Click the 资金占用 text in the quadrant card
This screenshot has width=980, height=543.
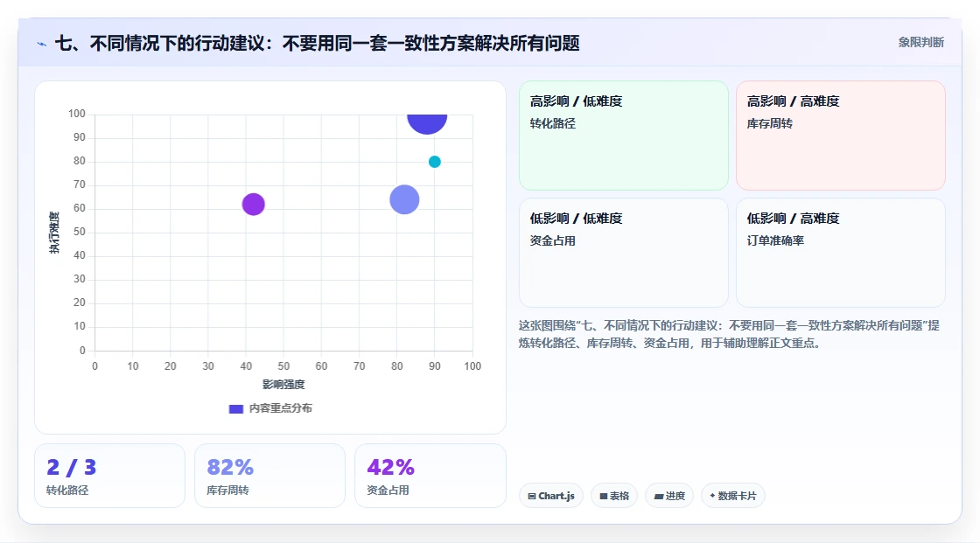(x=552, y=240)
